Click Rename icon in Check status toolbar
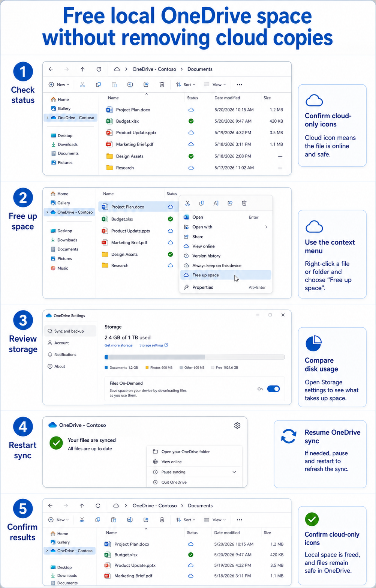The height and width of the screenshot is (588, 376). point(130,85)
